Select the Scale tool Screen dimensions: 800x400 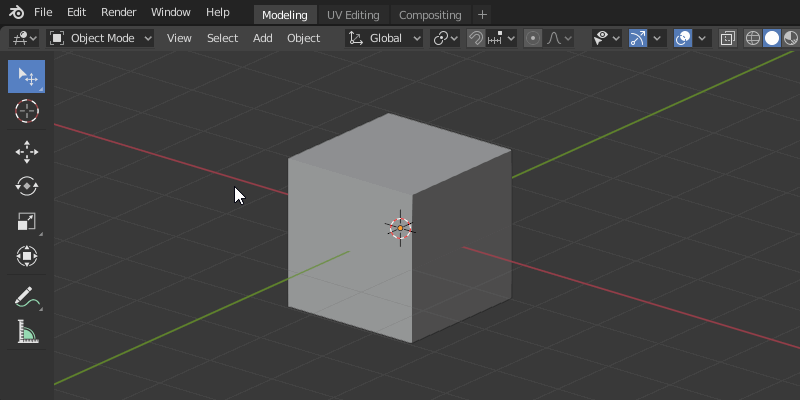(x=27, y=221)
